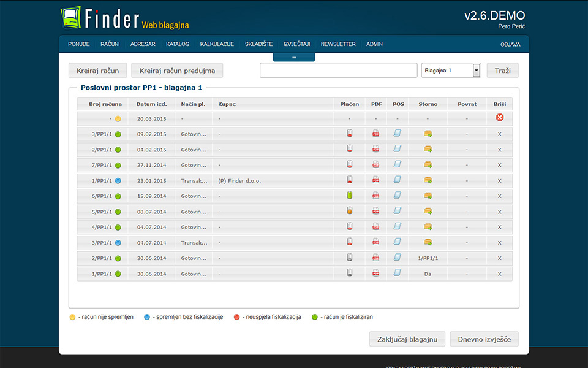Click POS icon for invoice dated 04.02.2015
Image resolution: width=588 pixels, height=368 pixels.
click(397, 149)
